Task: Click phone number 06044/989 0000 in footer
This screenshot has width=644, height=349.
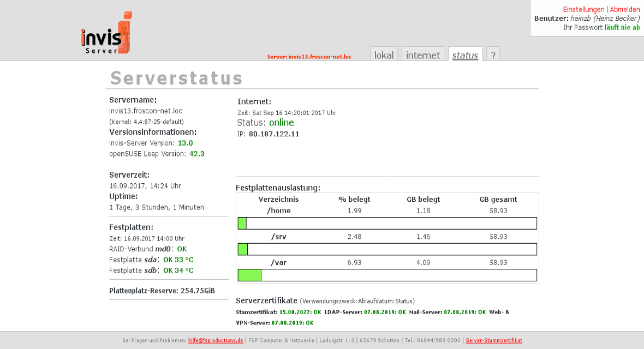Action: click(439, 340)
